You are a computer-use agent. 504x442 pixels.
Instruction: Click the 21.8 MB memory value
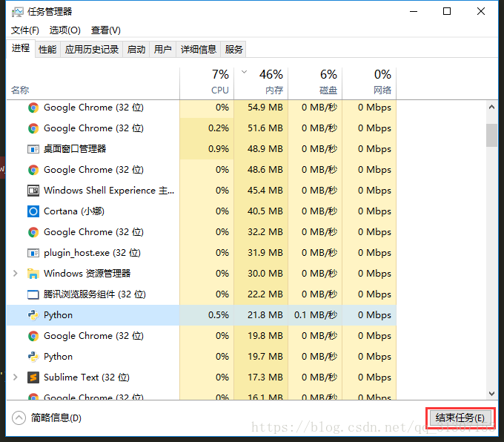pyautogui.click(x=265, y=315)
